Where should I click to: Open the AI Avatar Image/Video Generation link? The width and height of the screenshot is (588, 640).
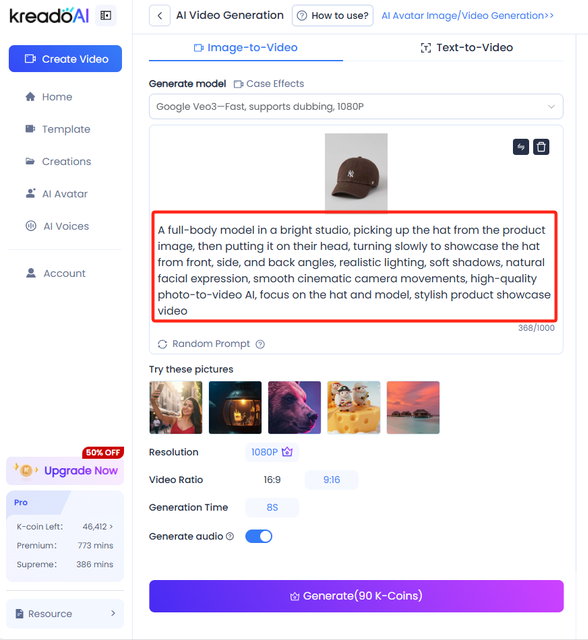click(467, 16)
